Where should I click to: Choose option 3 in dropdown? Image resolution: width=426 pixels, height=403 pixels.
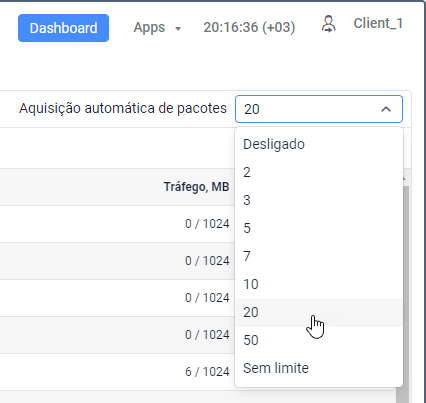tap(319, 200)
